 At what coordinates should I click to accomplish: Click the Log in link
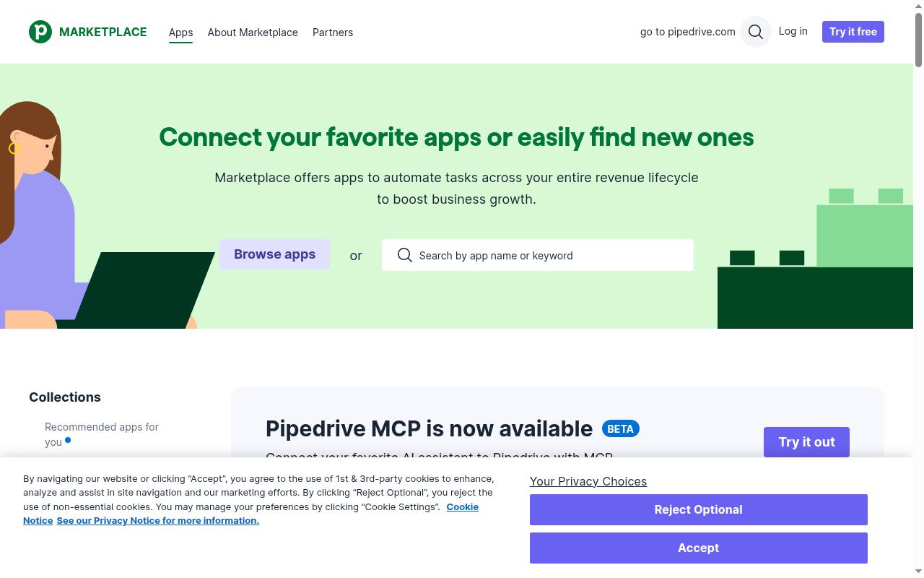click(x=793, y=31)
